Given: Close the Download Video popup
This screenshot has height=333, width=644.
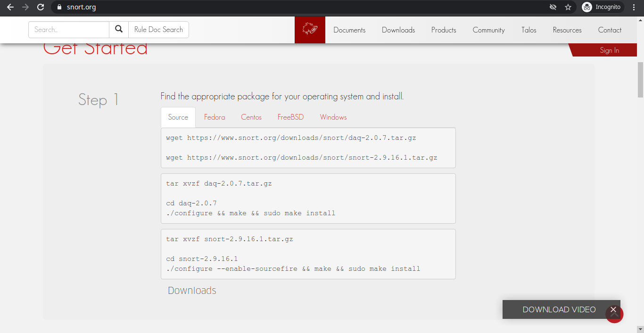Looking at the screenshot, I should click(613, 309).
